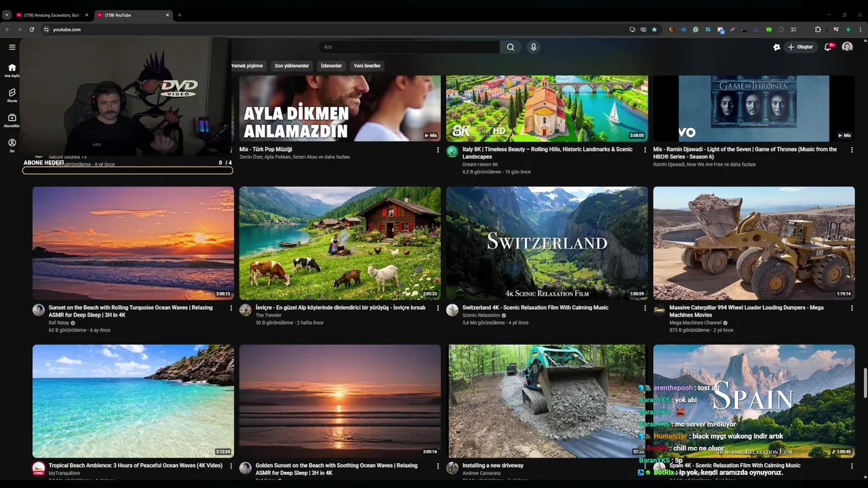The height and width of the screenshot is (488, 868).
Task: Select the Yeni öneriler filter chip
Action: (x=367, y=66)
